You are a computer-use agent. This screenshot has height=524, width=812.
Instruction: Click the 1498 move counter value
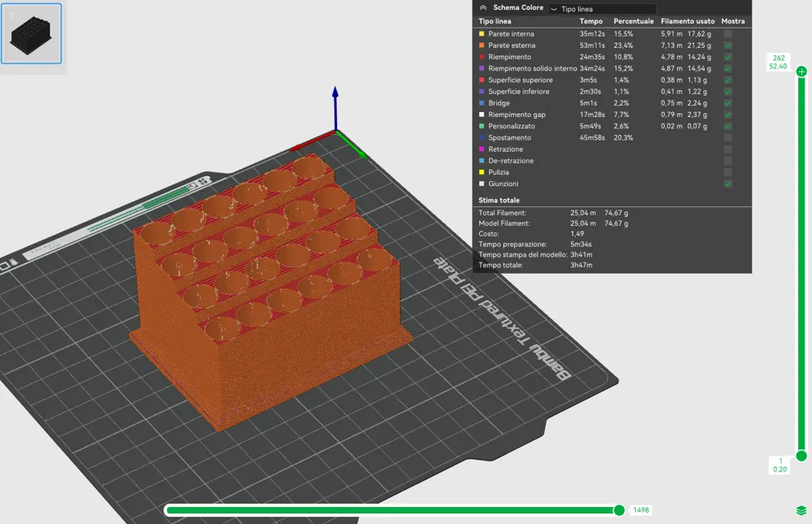641,510
